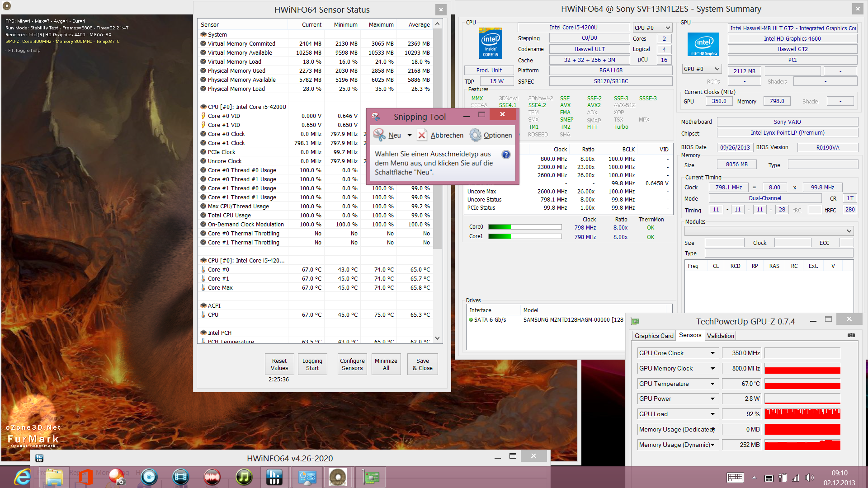Click the Reset Values button
This screenshot has width=868, height=488.
(279, 364)
